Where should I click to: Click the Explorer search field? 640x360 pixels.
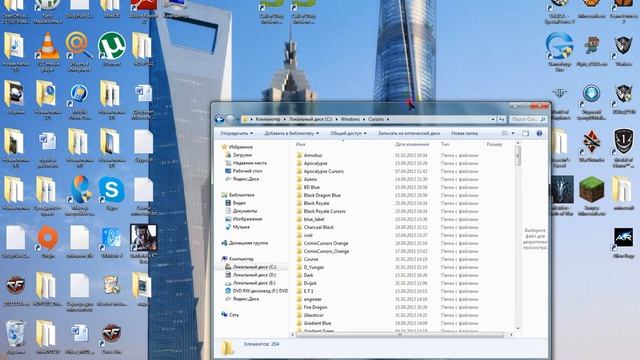coord(528,119)
